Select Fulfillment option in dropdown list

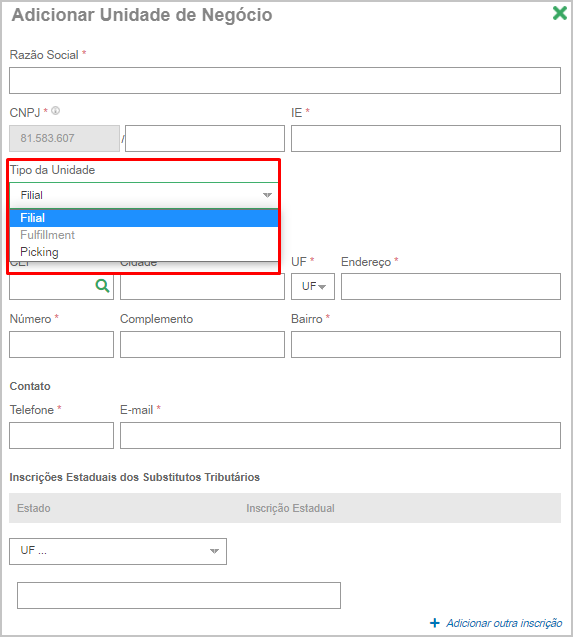click(144, 235)
